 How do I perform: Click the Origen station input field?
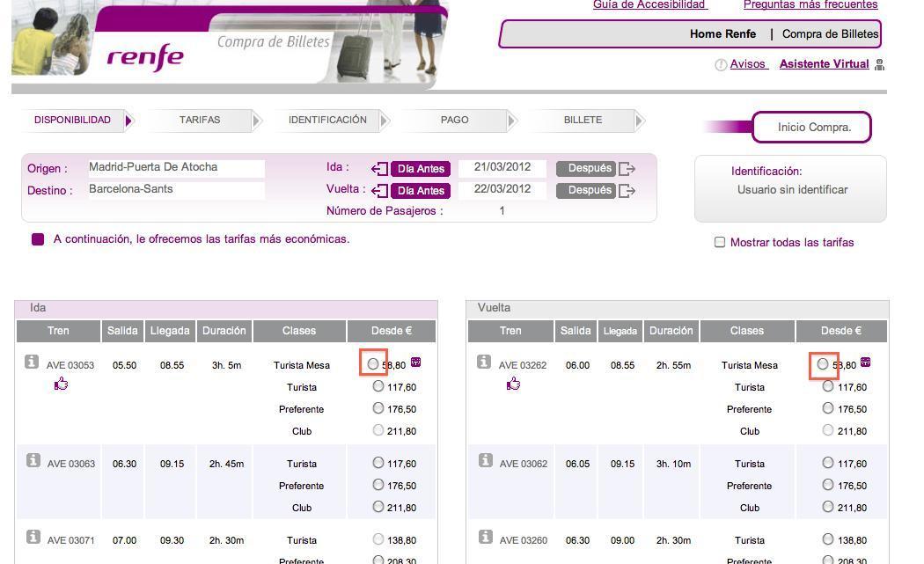(176, 167)
